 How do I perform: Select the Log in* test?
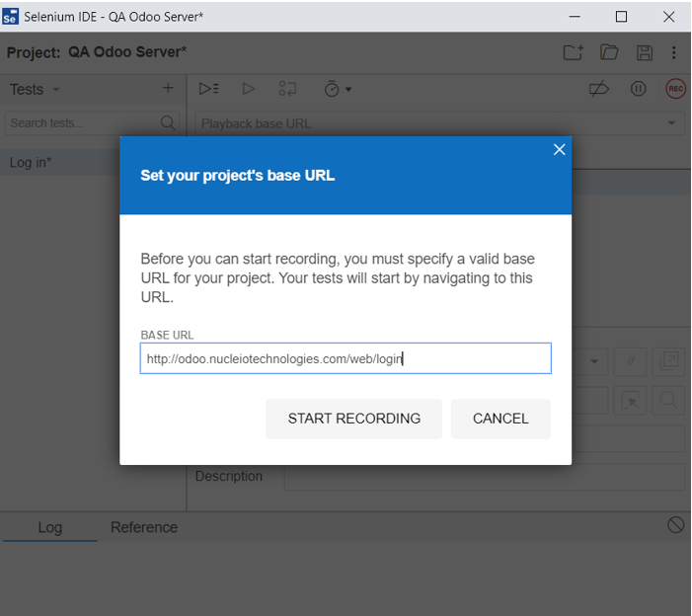(x=60, y=162)
